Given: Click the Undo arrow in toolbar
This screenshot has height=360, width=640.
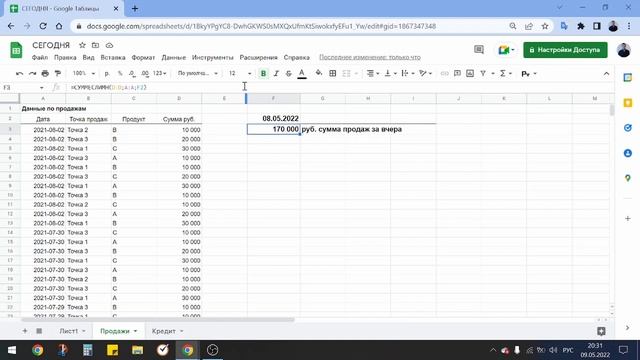Looking at the screenshot, I should click(x=19, y=73).
